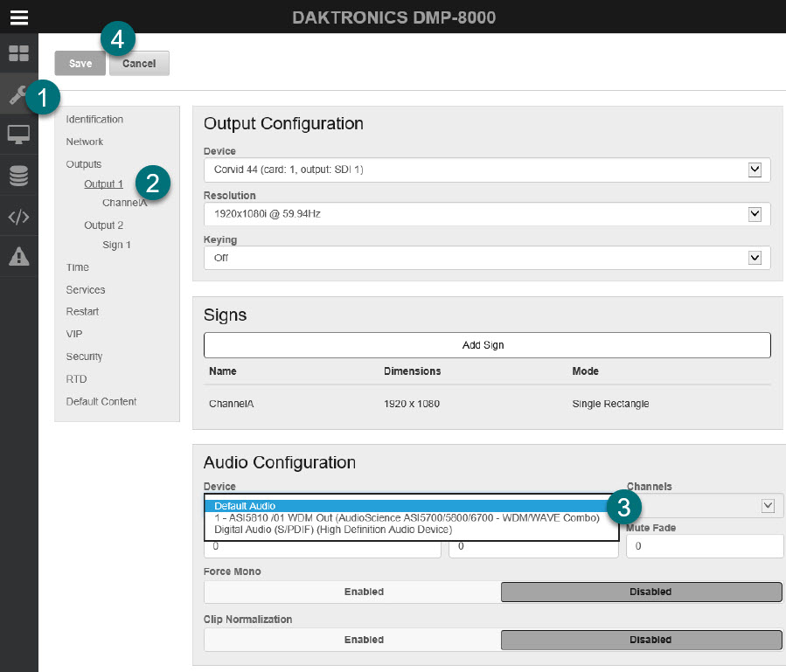Click the database storage icon
786x672 pixels.
[x=18, y=176]
